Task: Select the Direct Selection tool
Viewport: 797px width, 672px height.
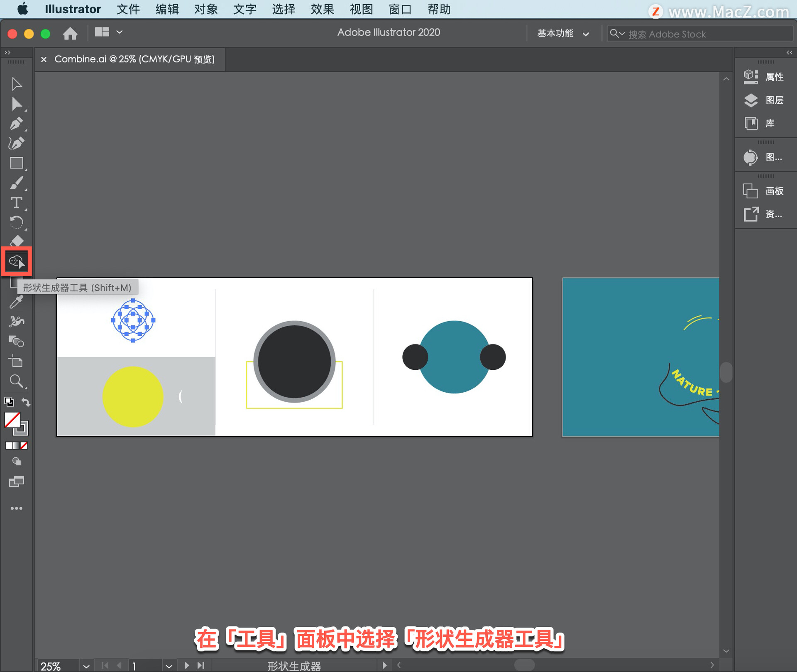Action: point(17,104)
